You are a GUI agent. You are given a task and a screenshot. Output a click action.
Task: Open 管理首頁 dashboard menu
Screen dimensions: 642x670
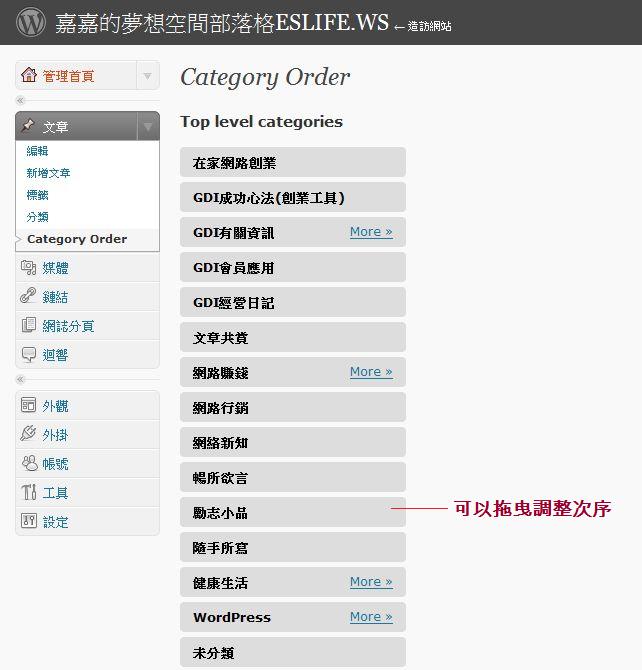[x=68, y=76]
